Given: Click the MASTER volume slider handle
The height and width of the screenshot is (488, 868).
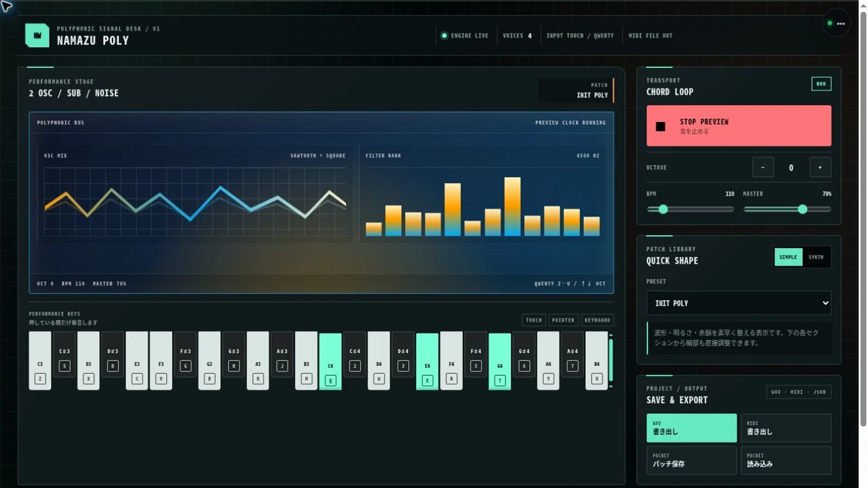Looking at the screenshot, I should coord(802,209).
